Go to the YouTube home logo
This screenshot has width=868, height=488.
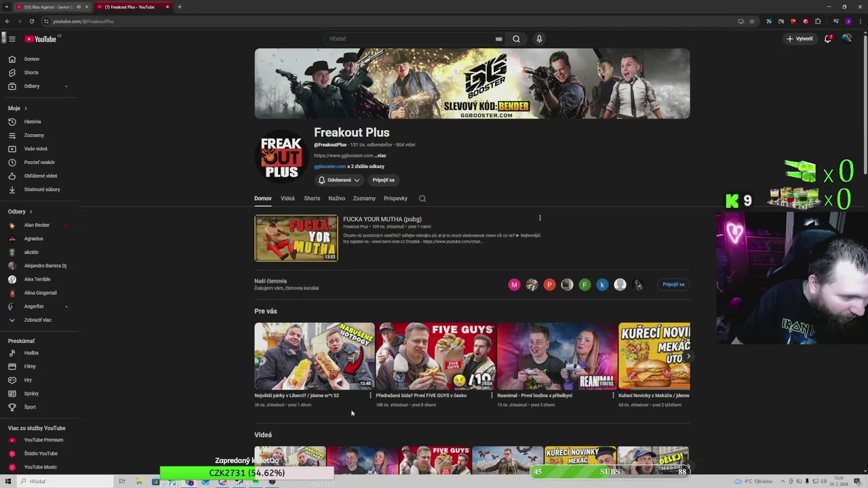[x=42, y=39]
